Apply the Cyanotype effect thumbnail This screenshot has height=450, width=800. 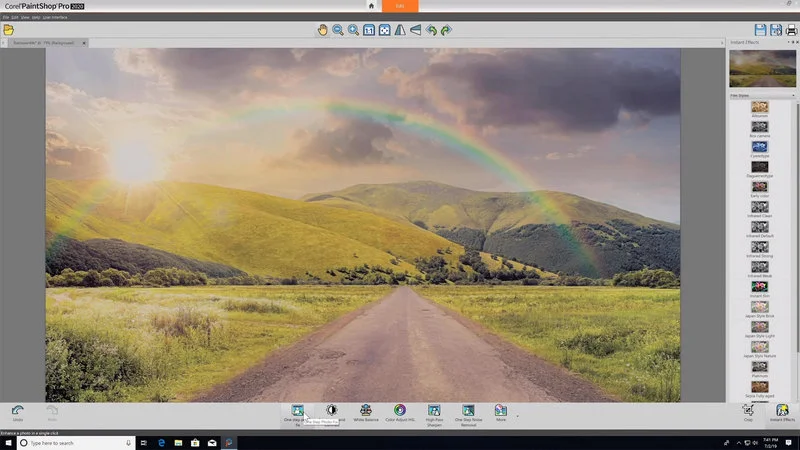(760, 146)
